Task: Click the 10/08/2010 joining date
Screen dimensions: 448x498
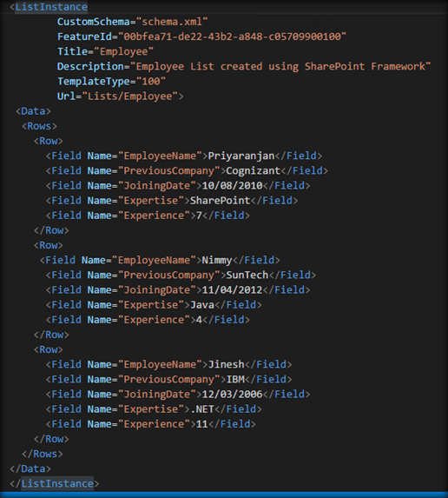Action: click(x=233, y=185)
